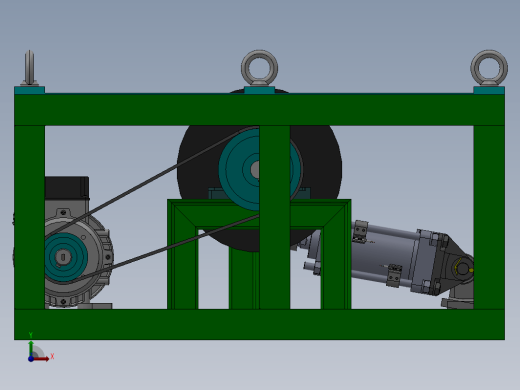
Task: Select the left eye bolt shown edge-on
Action: [x=29, y=68]
